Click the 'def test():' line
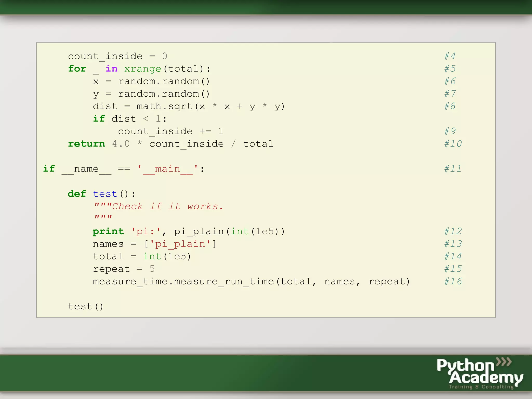The width and height of the screenshot is (532, 399). coord(102,194)
